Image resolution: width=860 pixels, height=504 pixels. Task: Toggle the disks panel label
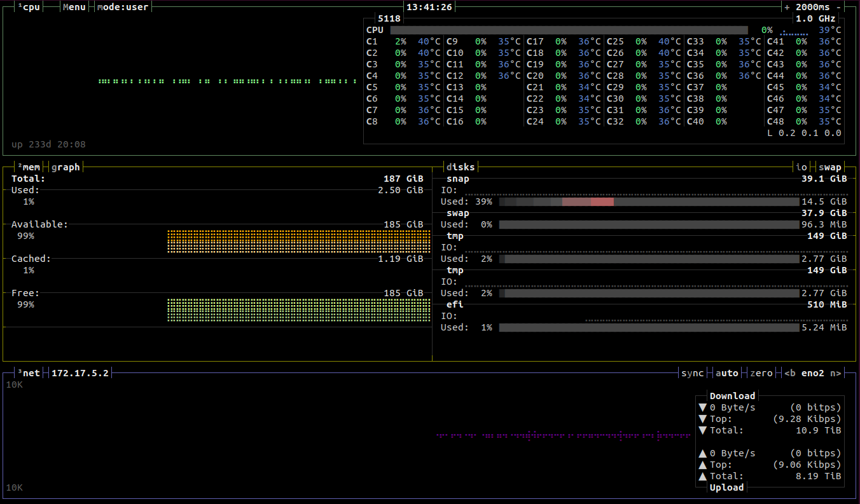(x=461, y=167)
